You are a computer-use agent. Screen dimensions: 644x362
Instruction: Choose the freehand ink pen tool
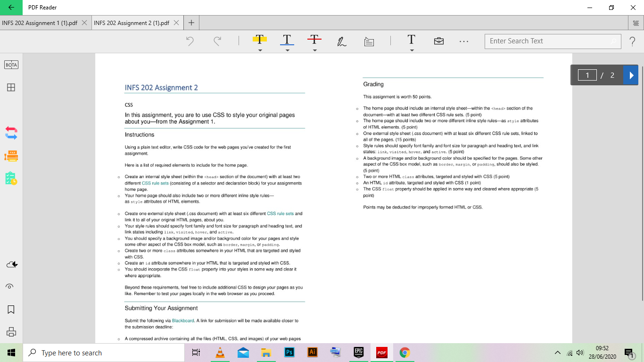coord(342,41)
